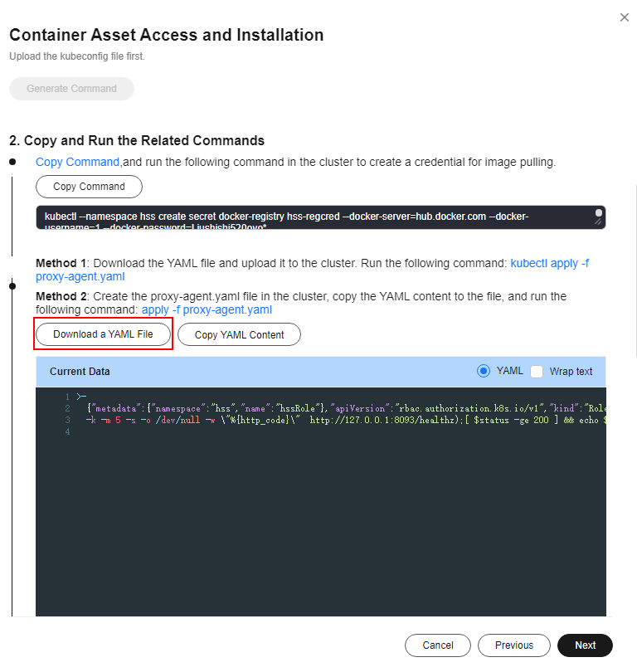Click the outlined Copy Command button
Viewport: 637px width, 672px height.
point(89,187)
